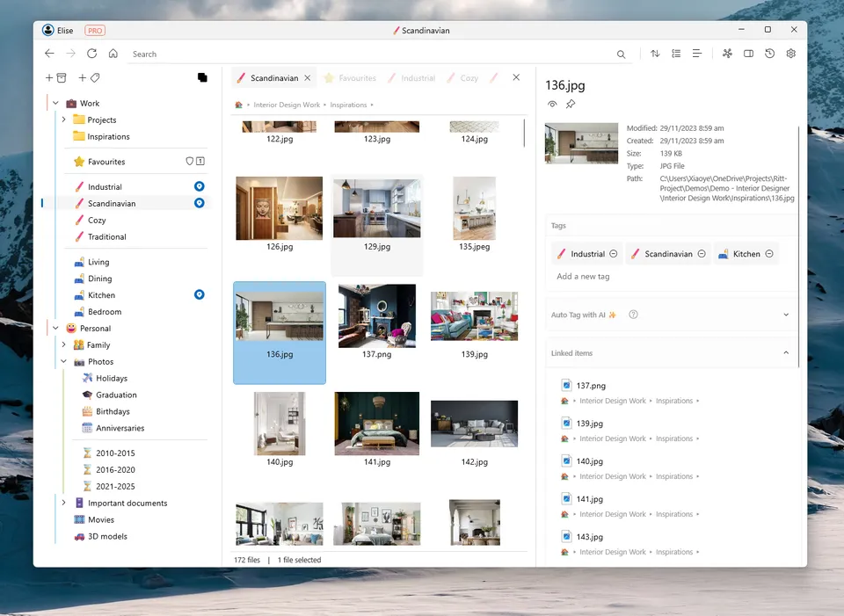Viewport: 844px width, 616px height.
Task: Click the add new tag icon in sidebar
Action: 89,78
